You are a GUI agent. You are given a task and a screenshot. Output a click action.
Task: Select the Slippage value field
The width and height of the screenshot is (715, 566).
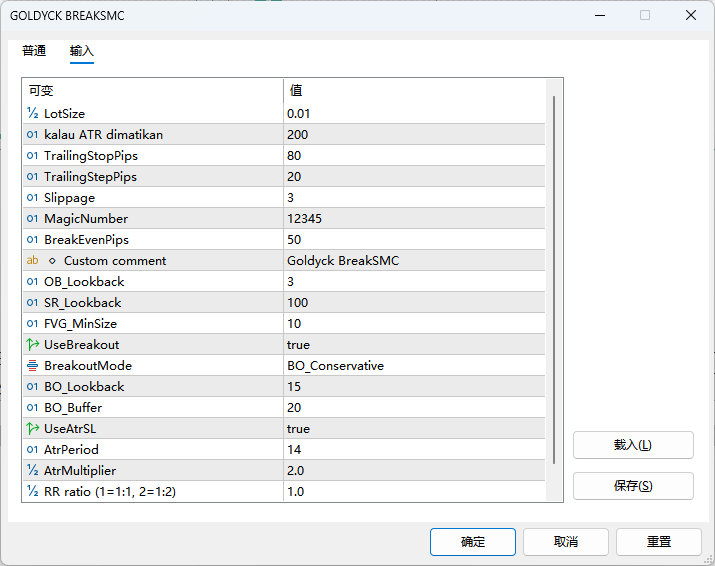click(414, 198)
